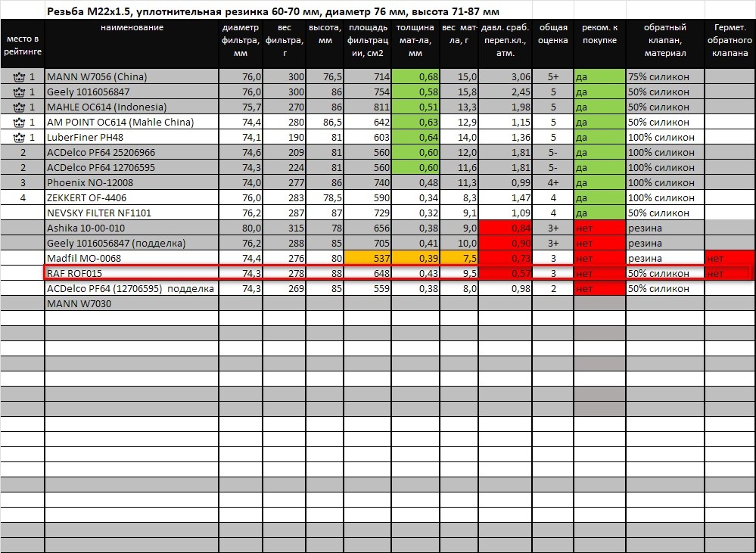Screen dimensions: 756x553
Task: Click the RAF ROF015 name cell
Action: pyautogui.click(x=132, y=273)
